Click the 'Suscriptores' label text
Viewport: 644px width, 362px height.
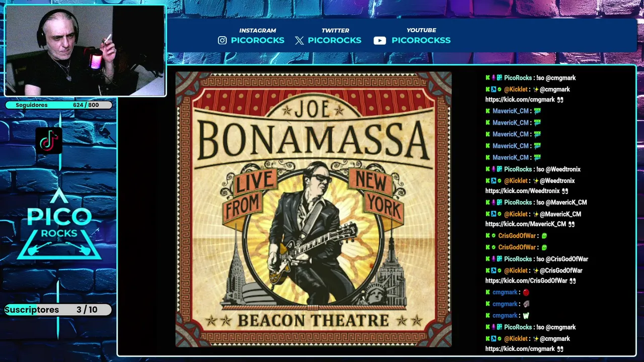click(x=32, y=310)
